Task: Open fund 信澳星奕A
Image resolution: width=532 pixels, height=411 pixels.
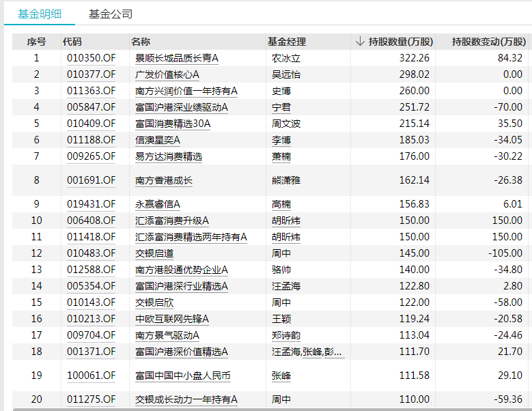Action: click(x=158, y=140)
